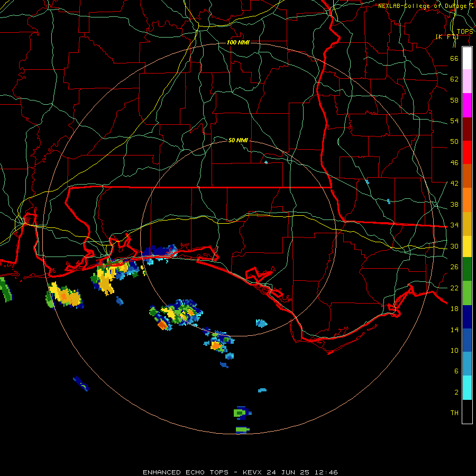Select the bright red legend swatch
The width and height of the screenshot is (476, 476).
click(x=467, y=152)
